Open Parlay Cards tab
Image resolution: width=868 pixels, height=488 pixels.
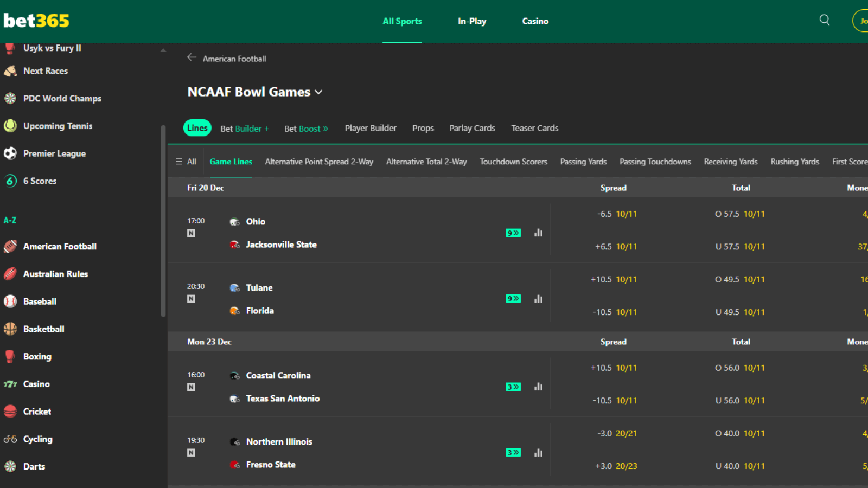472,128
